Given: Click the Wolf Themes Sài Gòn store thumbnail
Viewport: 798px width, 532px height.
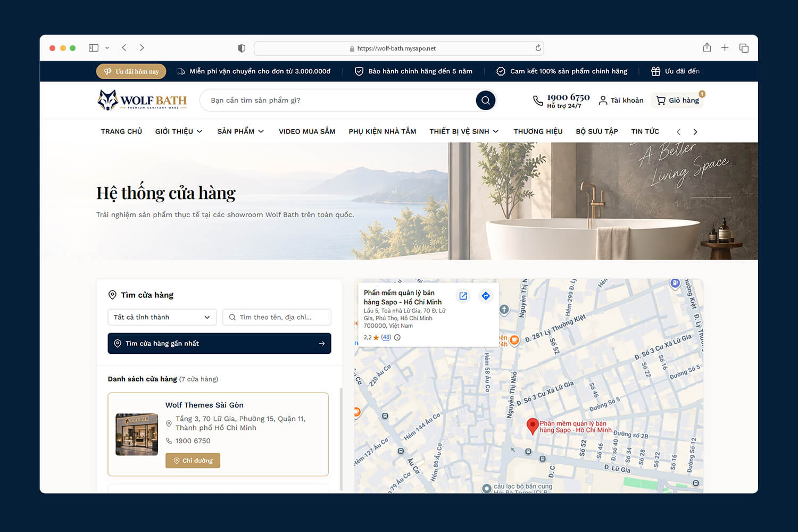Looking at the screenshot, I should coord(137,434).
